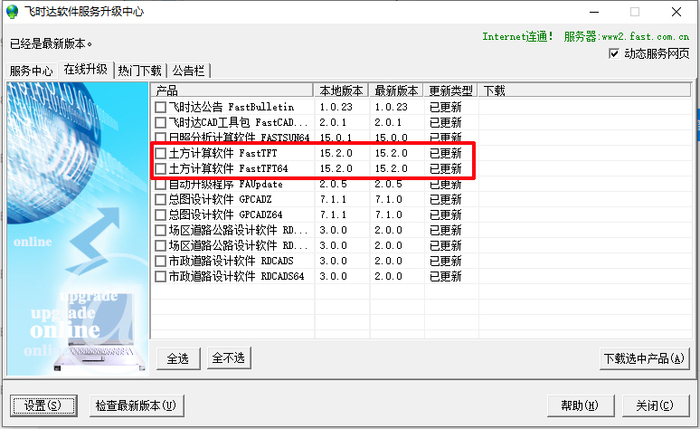Viewport: 700px width, 429px height.
Task: Click the 服务器:www2.fast.com.cn server text
Action: click(x=626, y=37)
